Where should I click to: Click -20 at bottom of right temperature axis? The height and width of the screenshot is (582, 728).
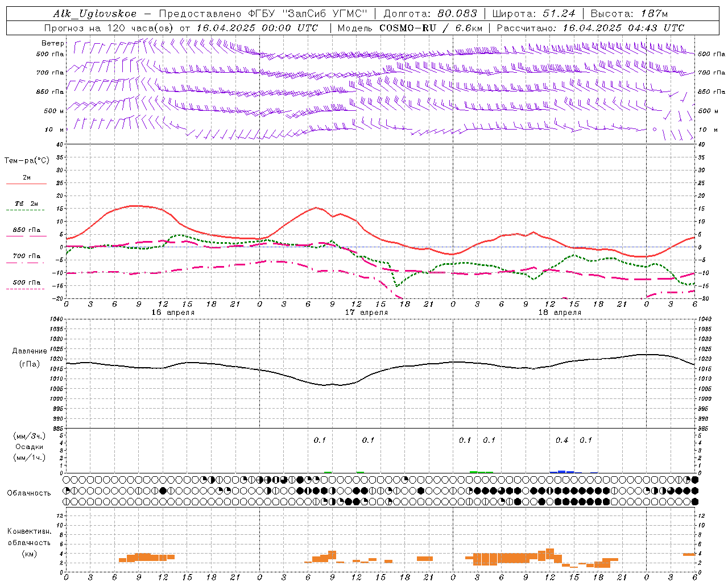point(702,298)
